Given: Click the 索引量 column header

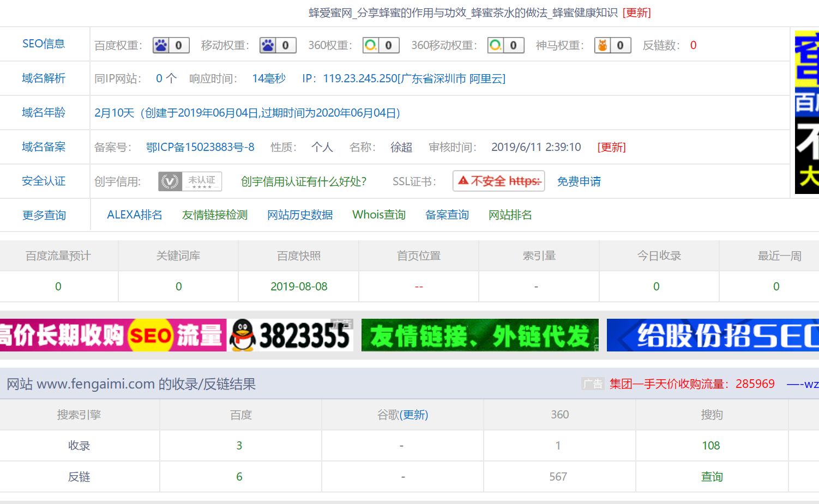Looking at the screenshot, I should pos(539,256).
